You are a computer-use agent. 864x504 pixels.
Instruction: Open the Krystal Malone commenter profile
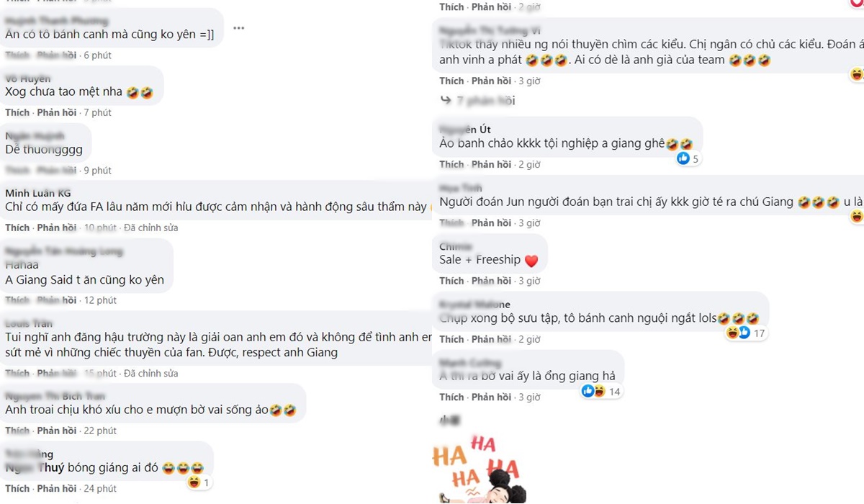pos(474,305)
